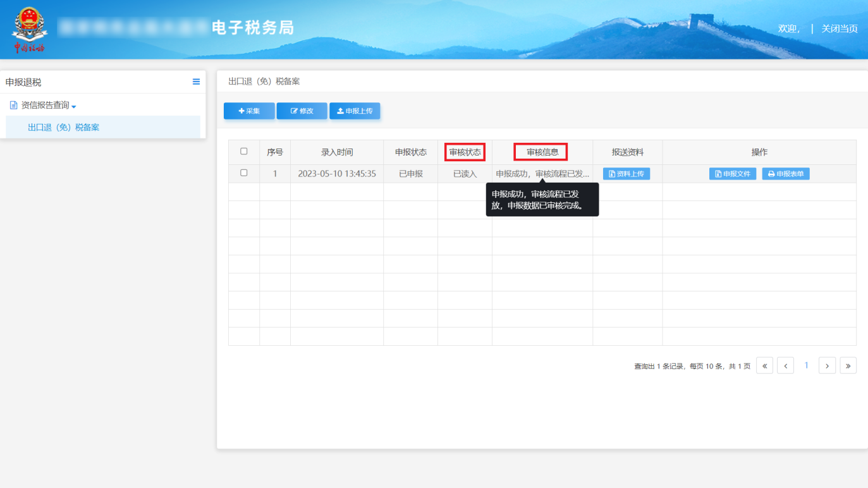The width and height of the screenshot is (868, 488).
Task: Select the edit icon on the 修改 button
Action: [x=294, y=111]
